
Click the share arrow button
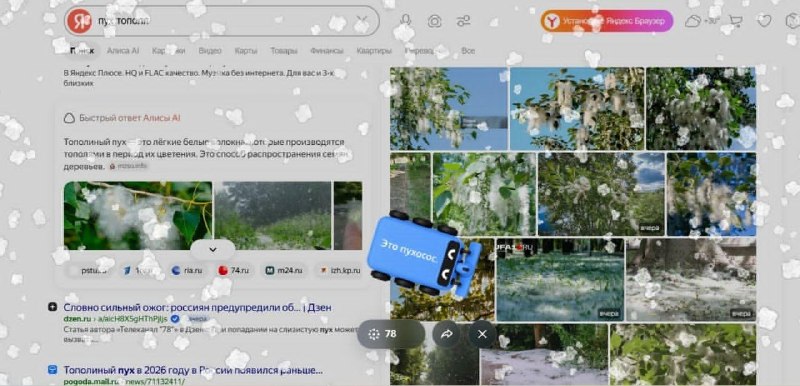click(x=447, y=334)
